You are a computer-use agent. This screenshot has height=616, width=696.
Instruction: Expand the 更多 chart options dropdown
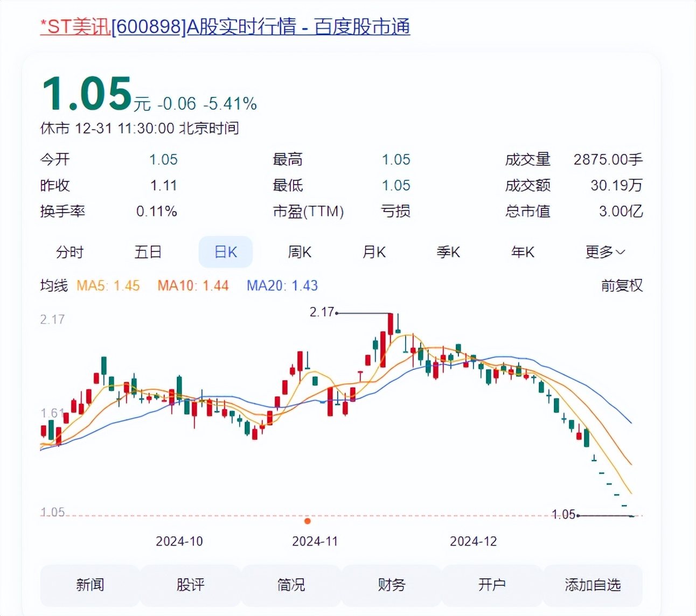tap(605, 252)
